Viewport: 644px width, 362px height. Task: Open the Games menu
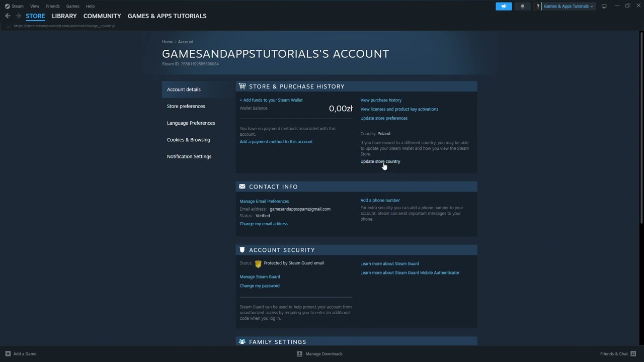[x=72, y=6]
